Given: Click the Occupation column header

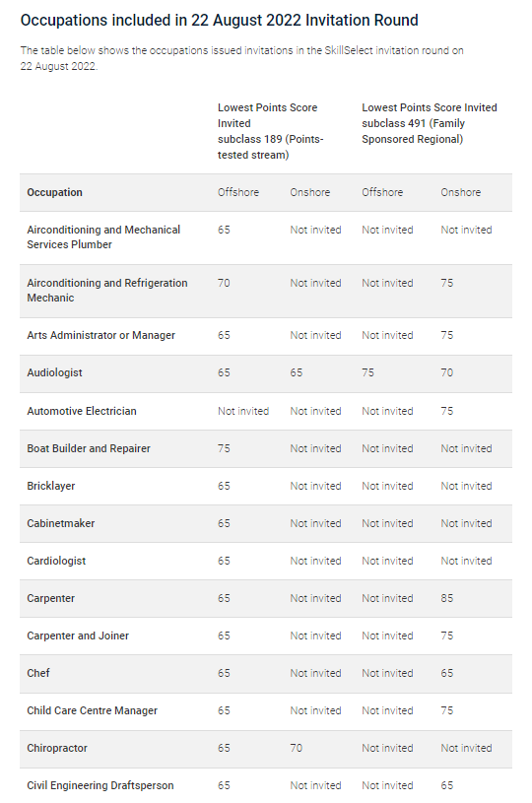Looking at the screenshot, I should point(54,192).
